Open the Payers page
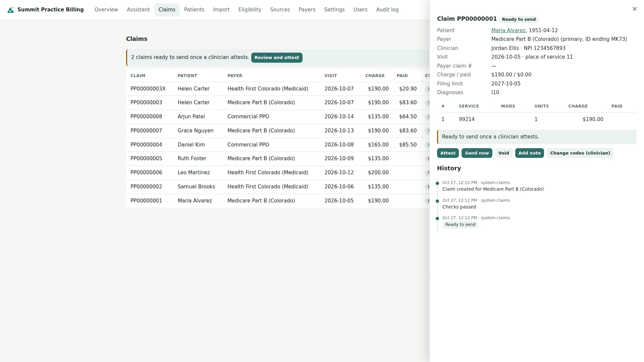This screenshot has width=644, height=362. [307, 10]
